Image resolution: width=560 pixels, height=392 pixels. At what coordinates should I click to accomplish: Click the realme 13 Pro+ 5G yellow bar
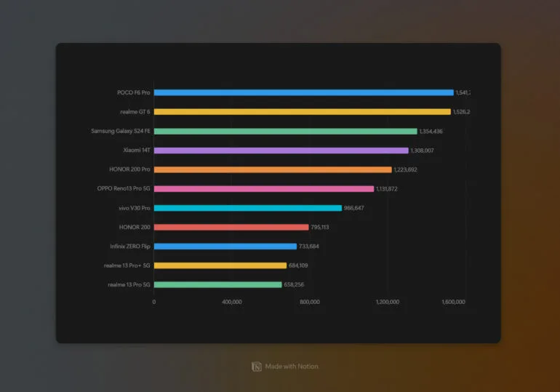click(x=220, y=265)
